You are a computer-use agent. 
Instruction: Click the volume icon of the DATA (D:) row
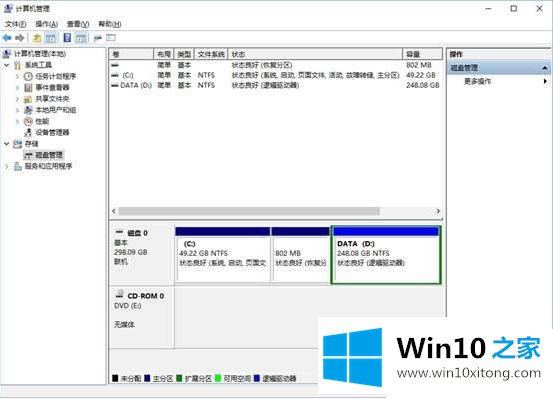pos(115,85)
